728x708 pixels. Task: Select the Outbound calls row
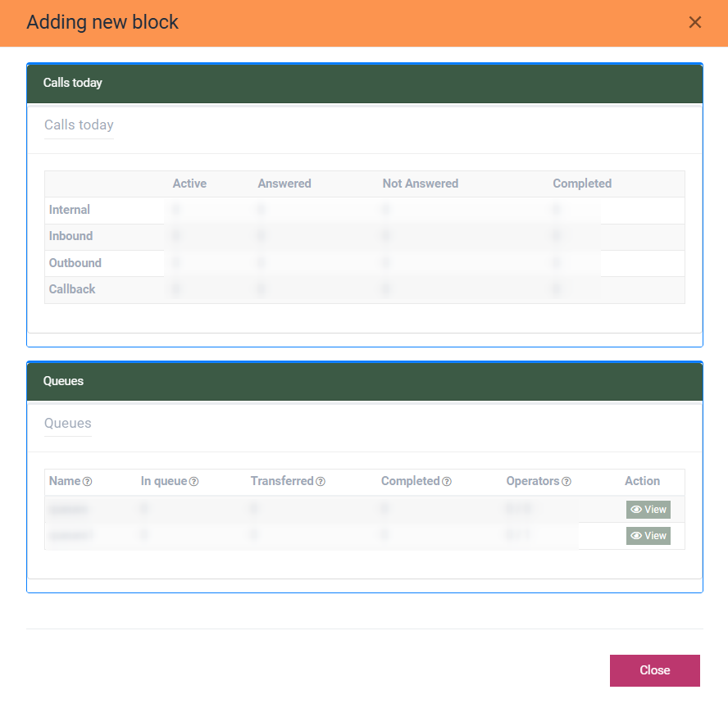pos(75,263)
